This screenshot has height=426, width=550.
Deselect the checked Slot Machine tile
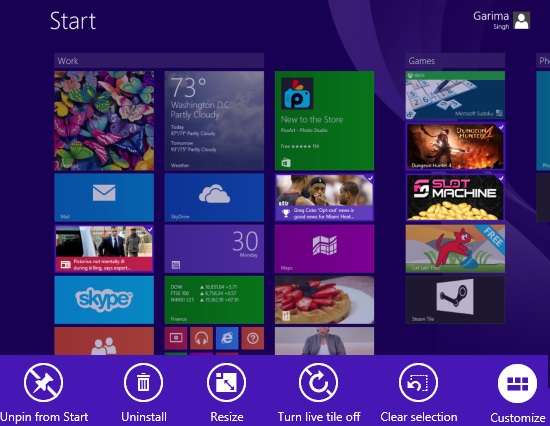coord(455,198)
